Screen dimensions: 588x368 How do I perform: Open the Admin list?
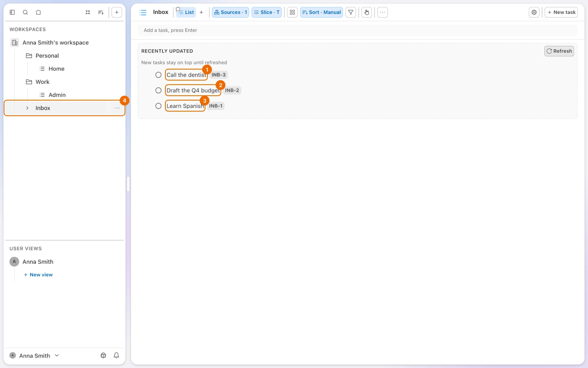pyautogui.click(x=57, y=95)
